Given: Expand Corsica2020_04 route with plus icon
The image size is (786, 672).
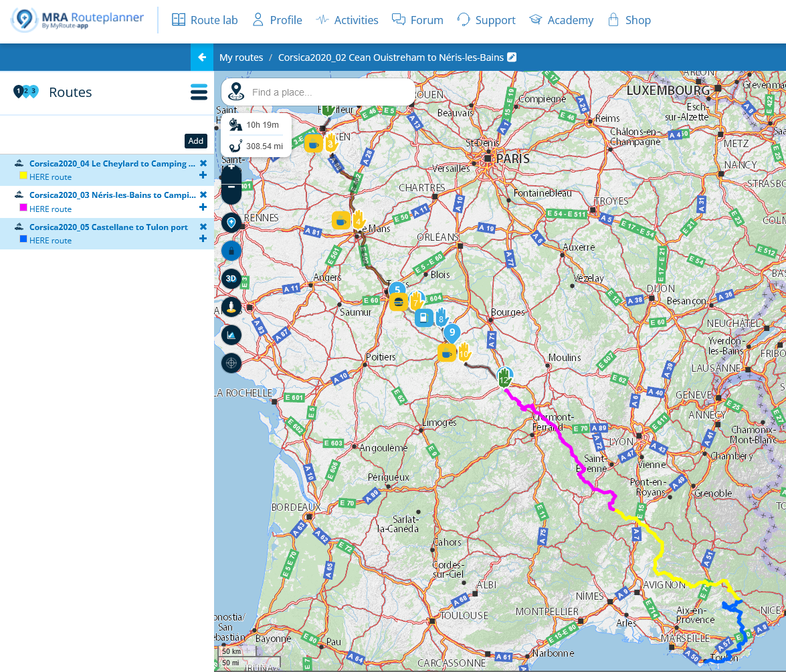Looking at the screenshot, I should 203,175.
